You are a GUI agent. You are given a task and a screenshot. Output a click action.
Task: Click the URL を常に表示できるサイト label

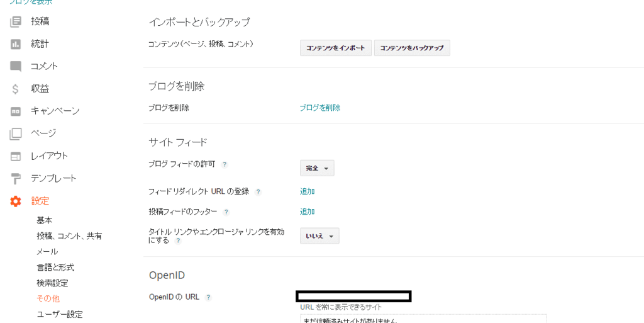pyautogui.click(x=341, y=307)
